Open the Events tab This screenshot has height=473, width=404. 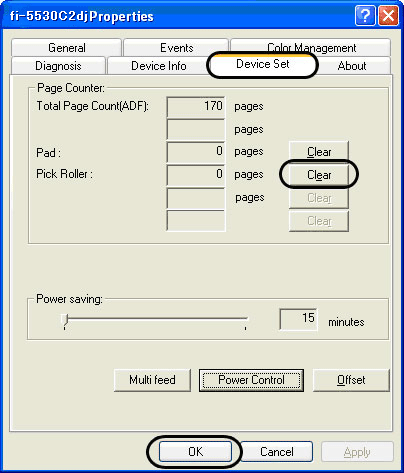point(176,48)
